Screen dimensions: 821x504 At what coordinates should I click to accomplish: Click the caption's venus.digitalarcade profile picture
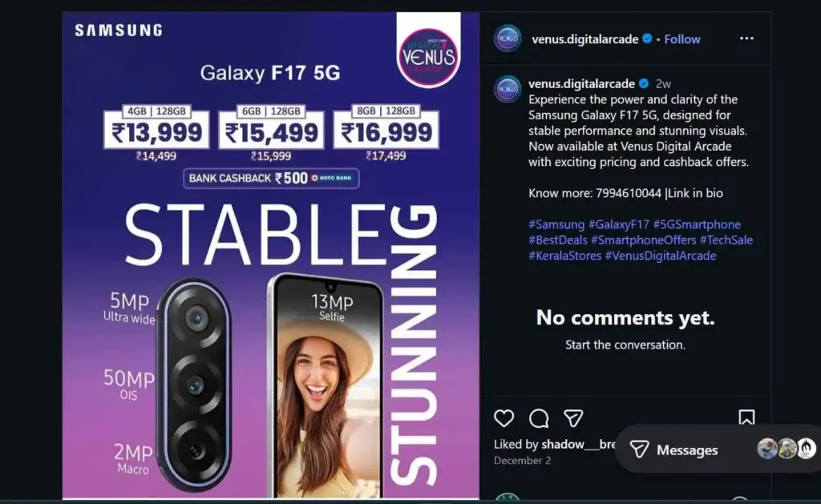(508, 89)
